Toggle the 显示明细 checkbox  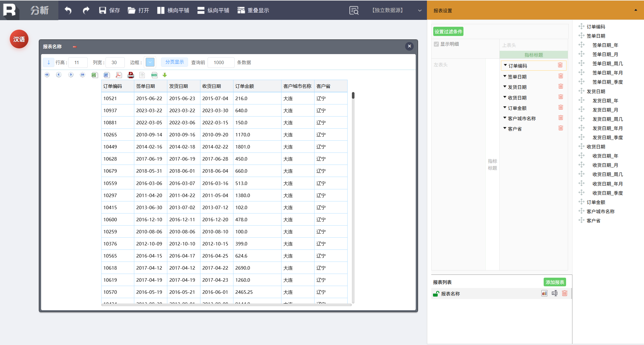click(436, 44)
